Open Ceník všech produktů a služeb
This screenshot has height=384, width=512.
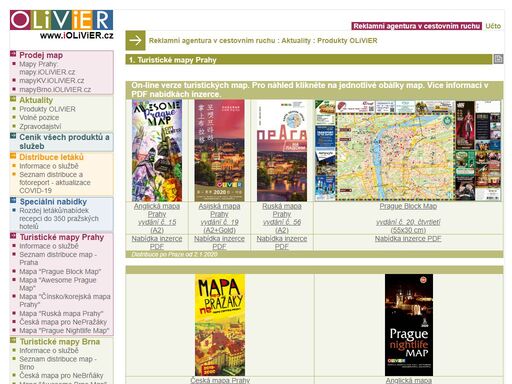(x=64, y=142)
